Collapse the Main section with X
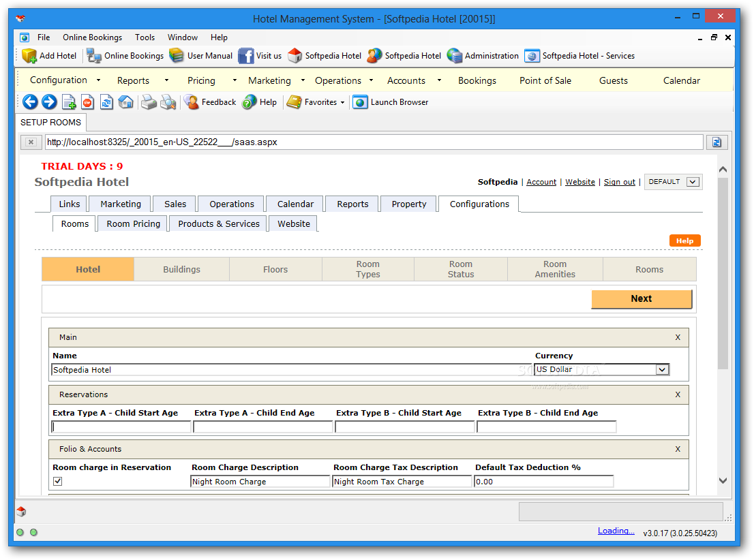Image resolution: width=754 pixels, height=560 pixels. pos(678,337)
